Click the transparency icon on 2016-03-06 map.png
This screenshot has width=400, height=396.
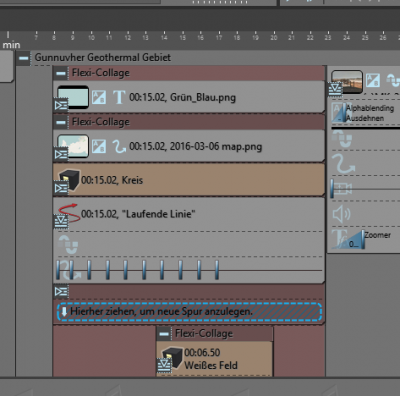(x=99, y=146)
